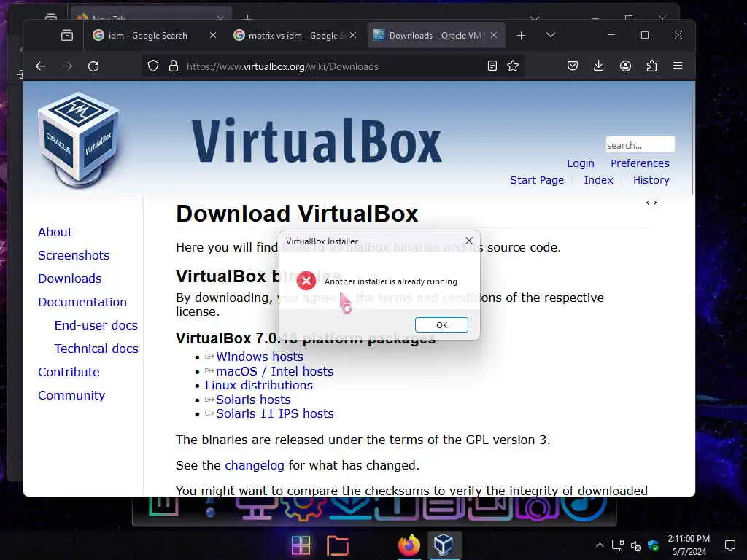Viewport: 747px width, 560px height.
Task: Reload the VirtualBox downloads page
Action: click(x=93, y=66)
